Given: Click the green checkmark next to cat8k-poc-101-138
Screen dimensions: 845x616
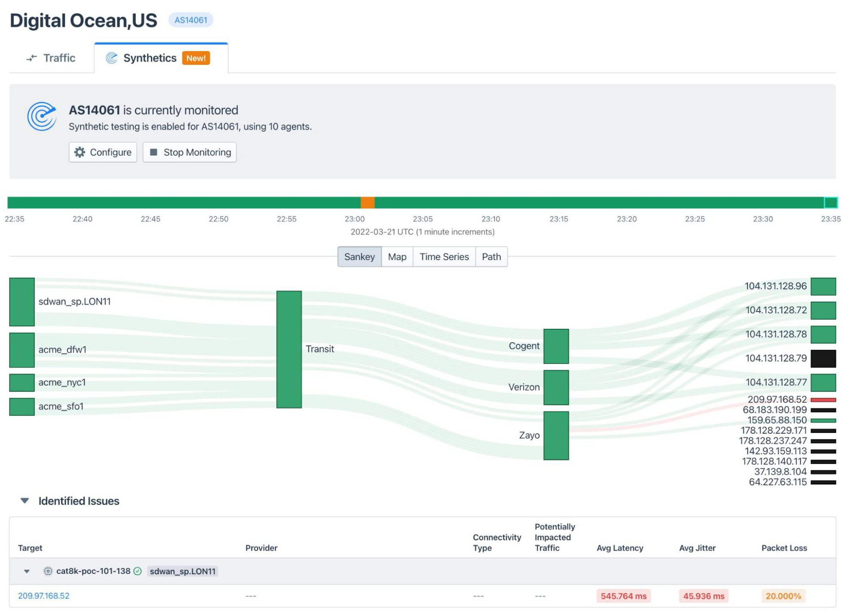Looking at the screenshot, I should pos(137,571).
